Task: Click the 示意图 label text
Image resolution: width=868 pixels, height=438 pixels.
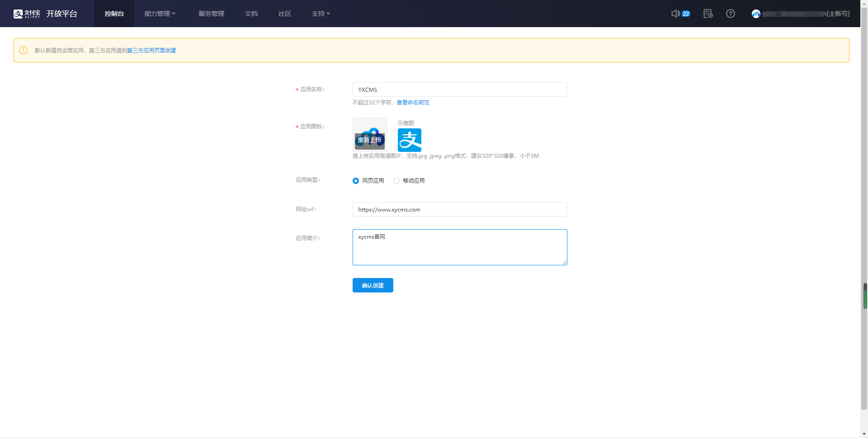Action: [406, 123]
